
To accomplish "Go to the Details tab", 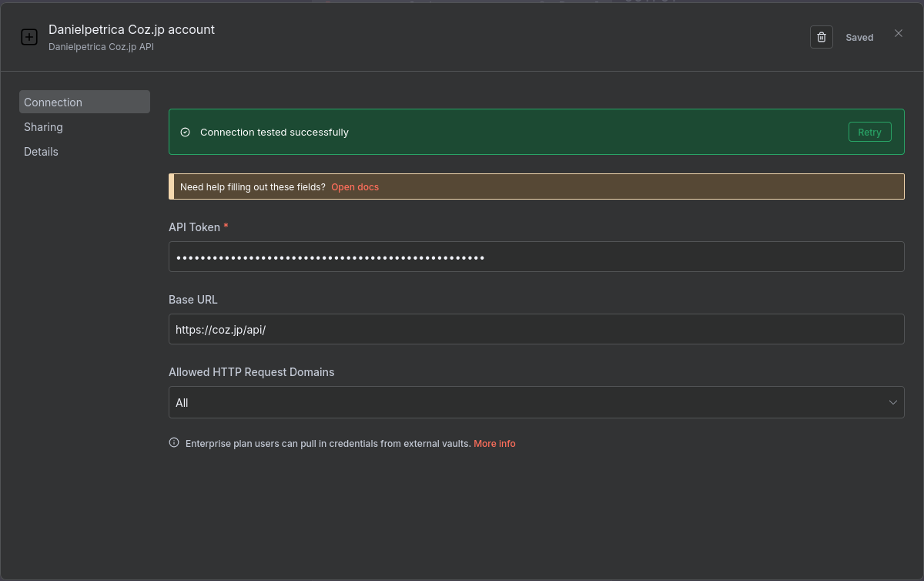I will (x=41, y=152).
